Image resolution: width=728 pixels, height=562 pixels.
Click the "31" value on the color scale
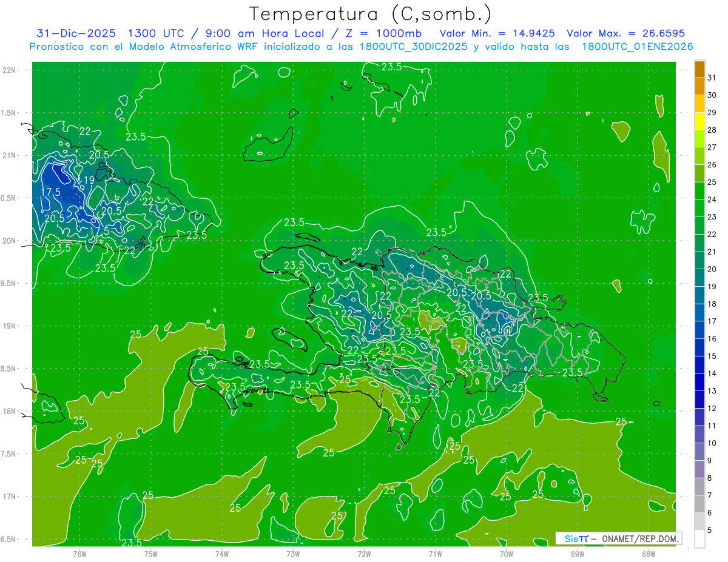712,78
